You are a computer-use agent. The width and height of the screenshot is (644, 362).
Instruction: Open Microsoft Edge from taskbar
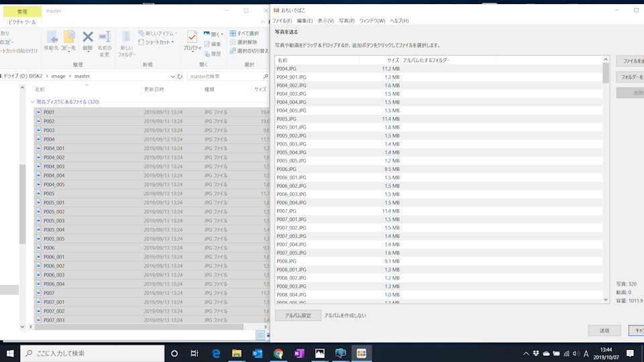(x=216, y=353)
